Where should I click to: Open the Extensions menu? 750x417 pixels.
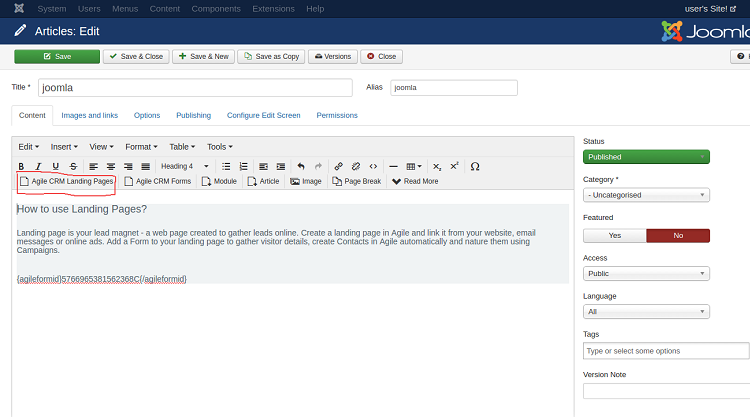click(274, 9)
